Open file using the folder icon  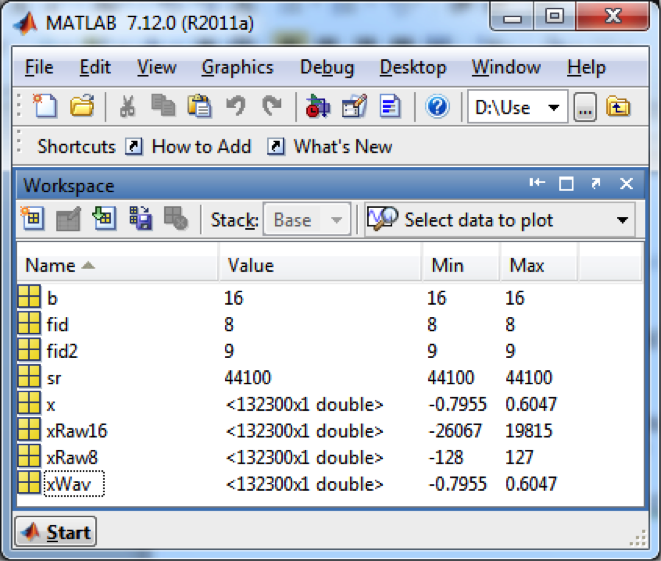pyautogui.click(x=82, y=106)
